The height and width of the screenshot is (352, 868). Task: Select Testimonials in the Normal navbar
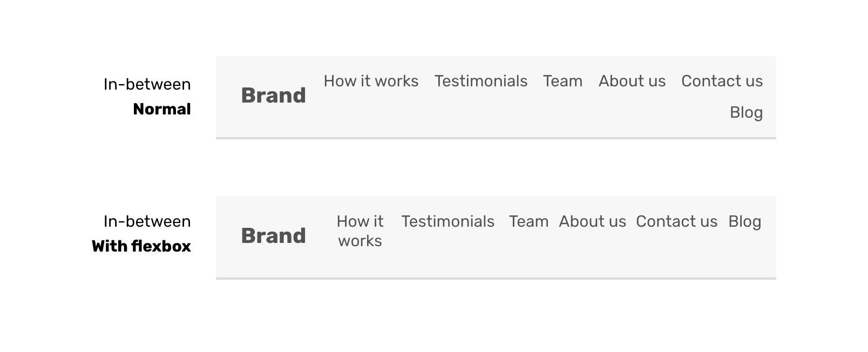pyautogui.click(x=480, y=81)
